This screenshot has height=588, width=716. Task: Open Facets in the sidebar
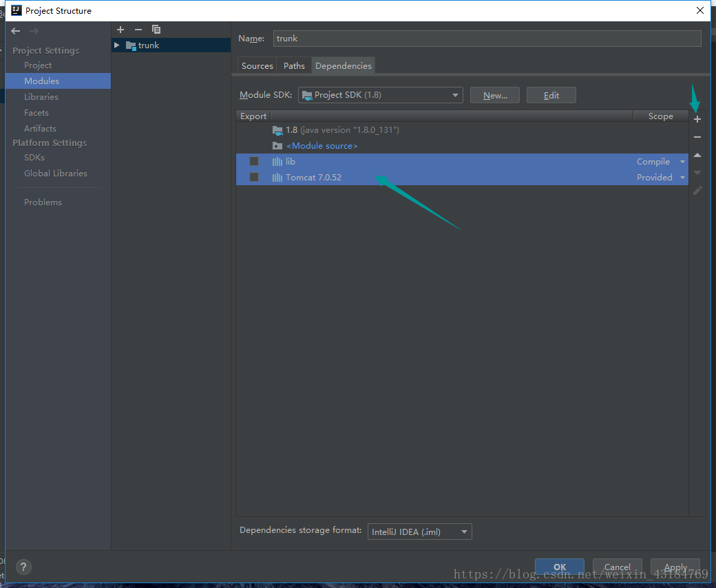36,113
